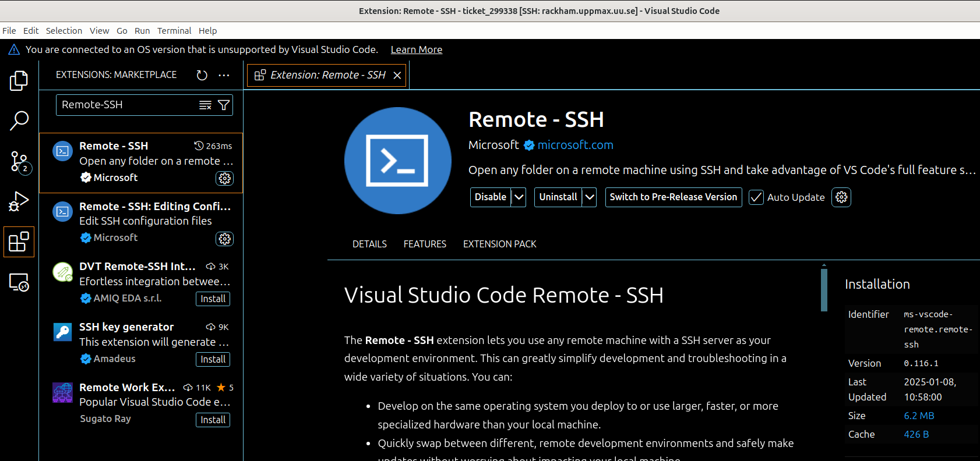
Task: Open the Search view icon
Action: click(19, 120)
